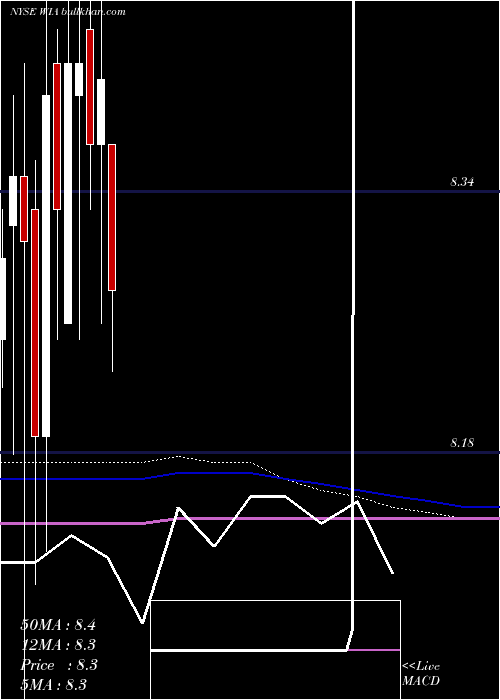
Task: Click the 50MA : 8.4 readout
Action: [58, 625]
